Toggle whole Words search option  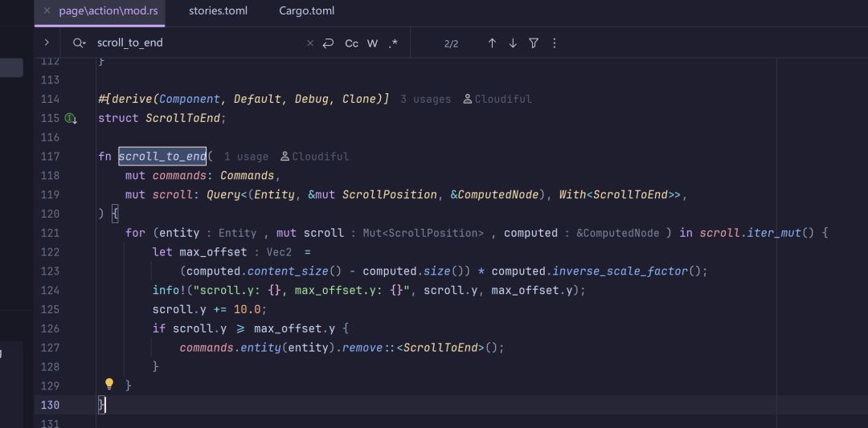[373, 43]
